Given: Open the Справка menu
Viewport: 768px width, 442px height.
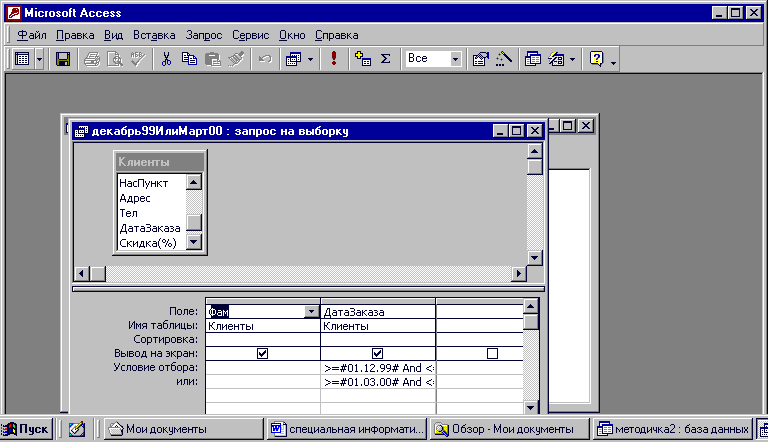Looking at the screenshot, I should [336, 35].
